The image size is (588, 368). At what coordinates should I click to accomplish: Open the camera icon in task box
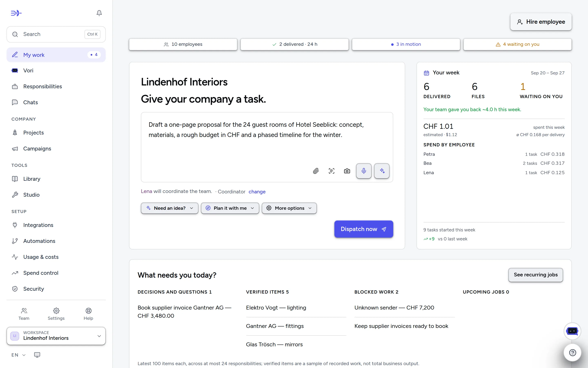tap(347, 171)
